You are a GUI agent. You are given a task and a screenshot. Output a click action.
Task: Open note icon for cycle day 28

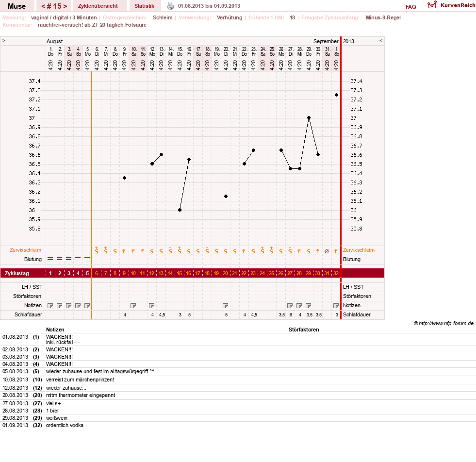pyautogui.click(x=299, y=305)
